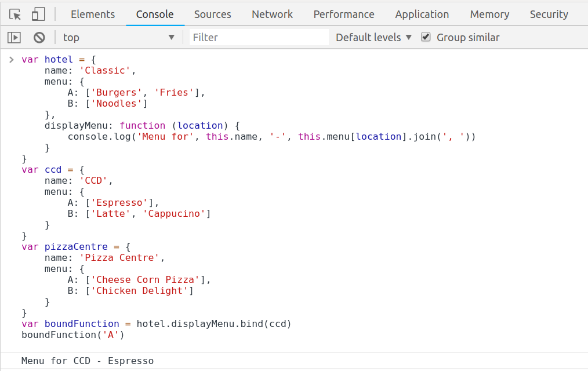The height and width of the screenshot is (371, 588).
Task: Toggle the Group similar checkbox
Action: click(x=426, y=38)
